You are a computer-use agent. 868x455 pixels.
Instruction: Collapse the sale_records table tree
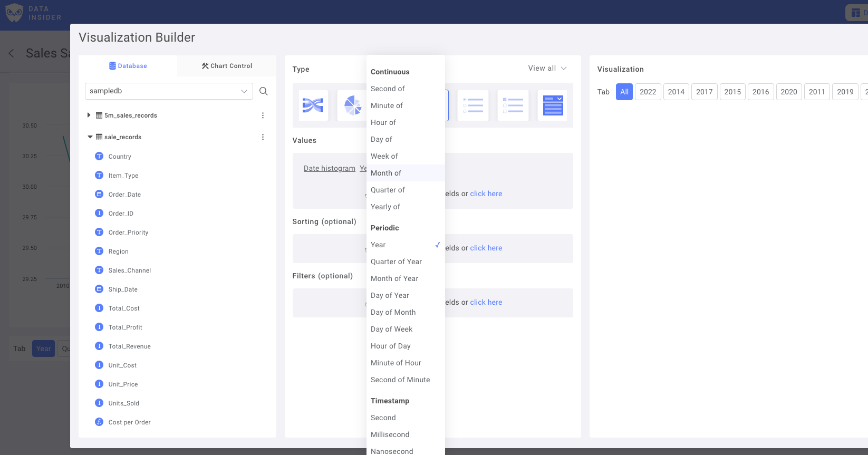point(90,137)
